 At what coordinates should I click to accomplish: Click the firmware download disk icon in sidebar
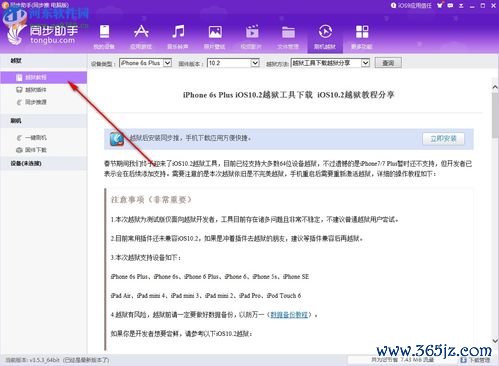pyautogui.click(x=19, y=150)
